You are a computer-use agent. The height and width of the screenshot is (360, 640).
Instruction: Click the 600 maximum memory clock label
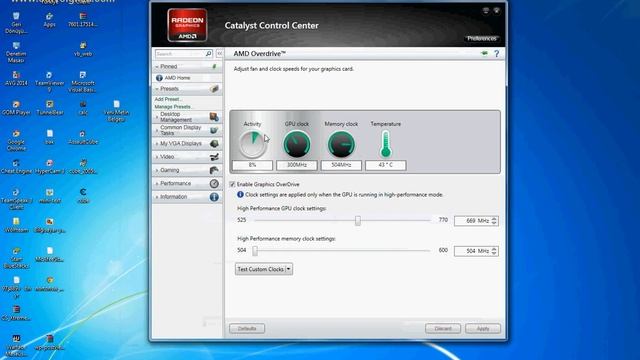(443, 250)
